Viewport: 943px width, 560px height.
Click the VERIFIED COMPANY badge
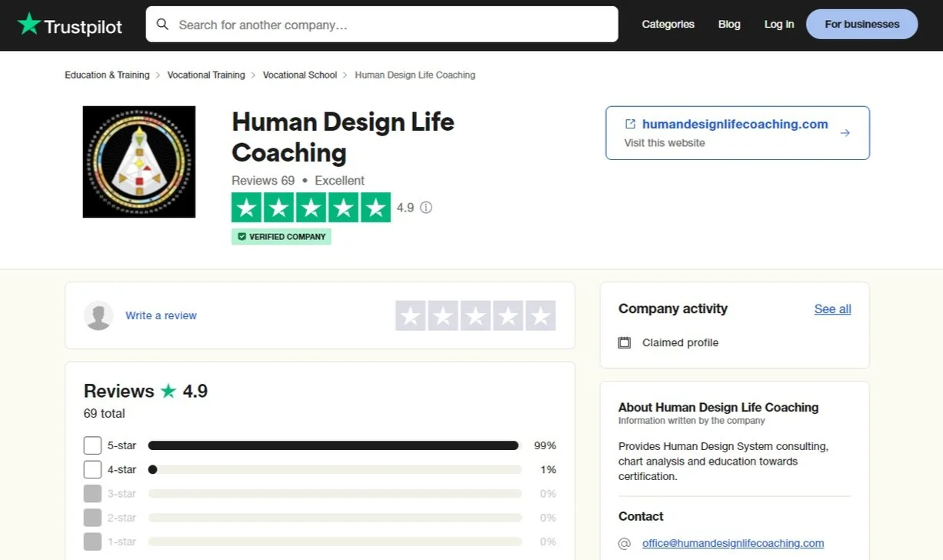282,237
